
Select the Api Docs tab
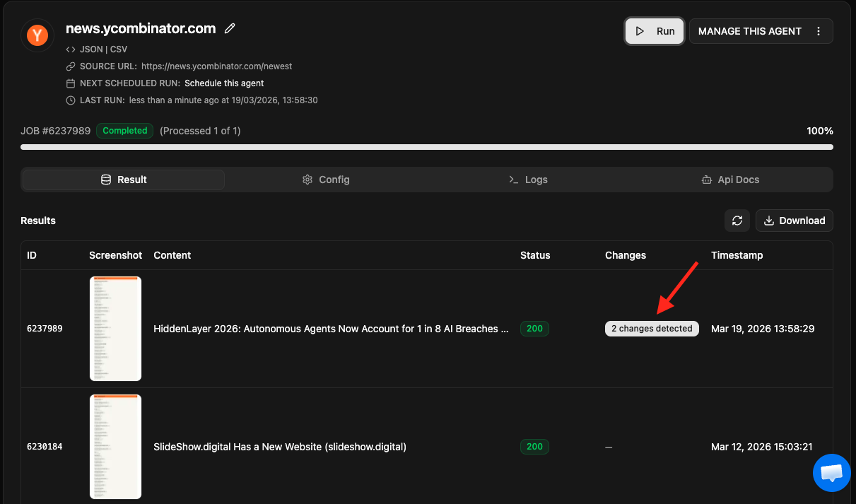point(730,180)
